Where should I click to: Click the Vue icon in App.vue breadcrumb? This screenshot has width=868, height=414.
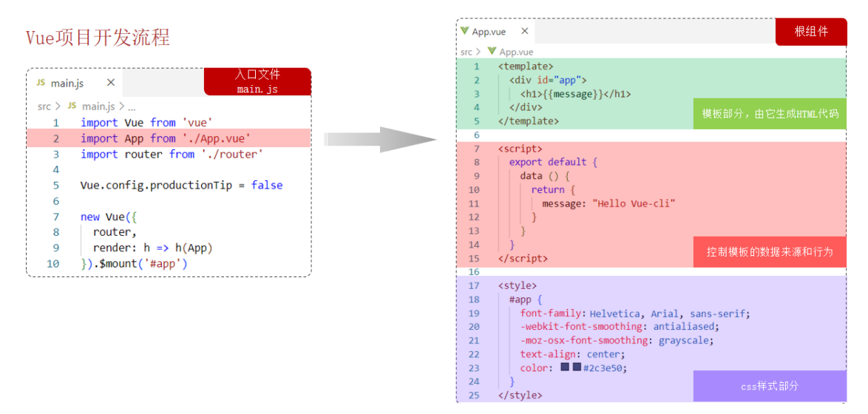492,51
